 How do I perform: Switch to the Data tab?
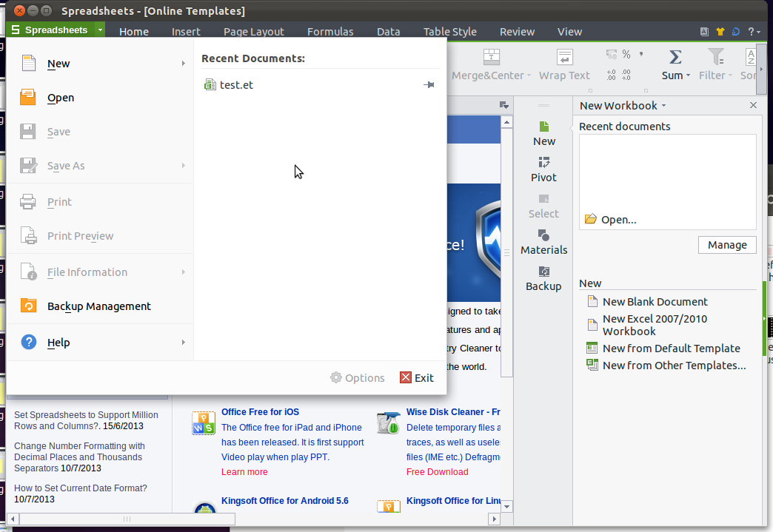click(x=389, y=32)
